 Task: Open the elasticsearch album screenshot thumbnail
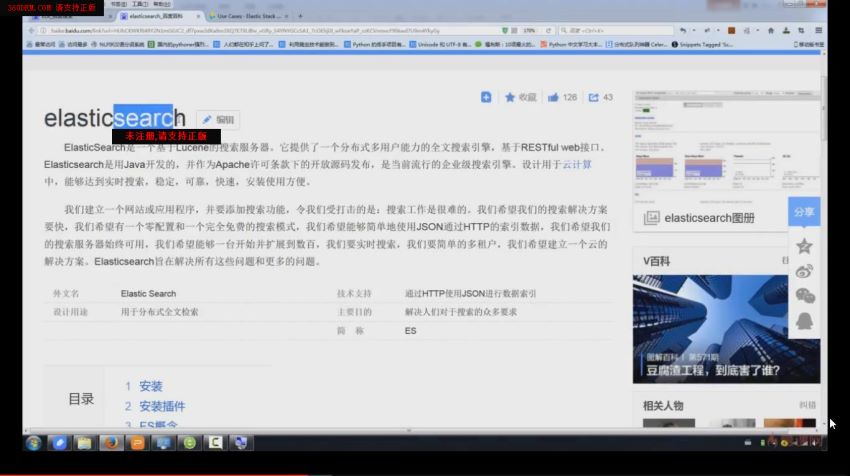(726, 146)
